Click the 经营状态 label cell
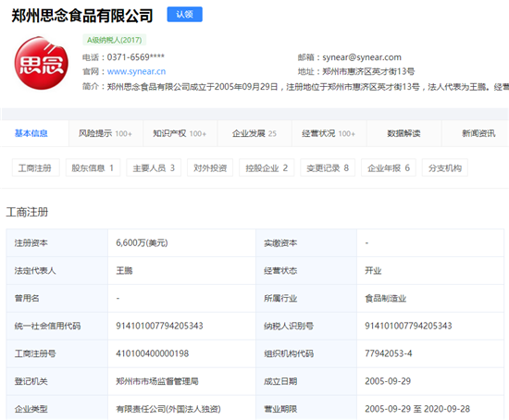Viewport: 509px width, 420px height. pos(306,271)
